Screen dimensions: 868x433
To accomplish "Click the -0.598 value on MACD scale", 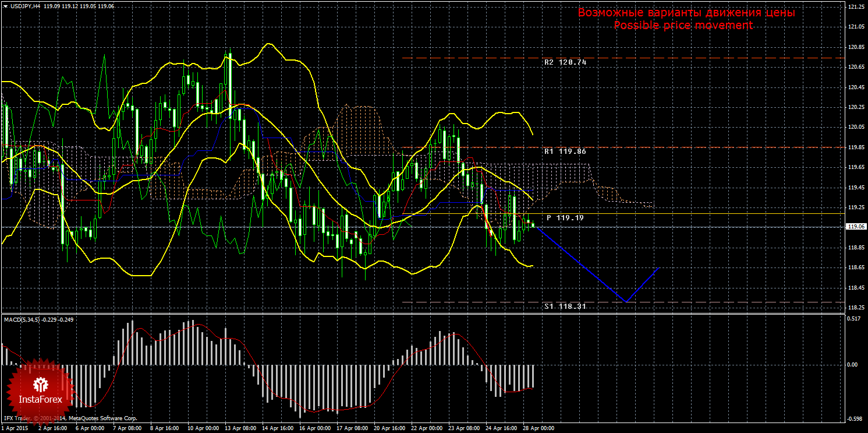I will tap(853, 418).
